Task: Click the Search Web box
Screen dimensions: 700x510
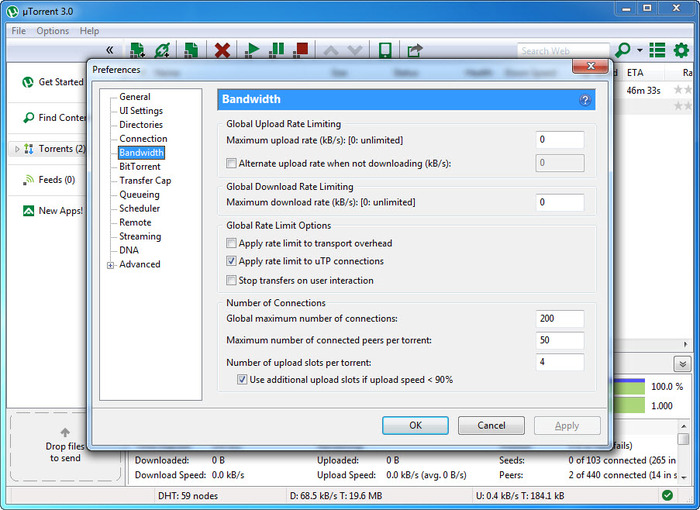Action: pos(562,50)
